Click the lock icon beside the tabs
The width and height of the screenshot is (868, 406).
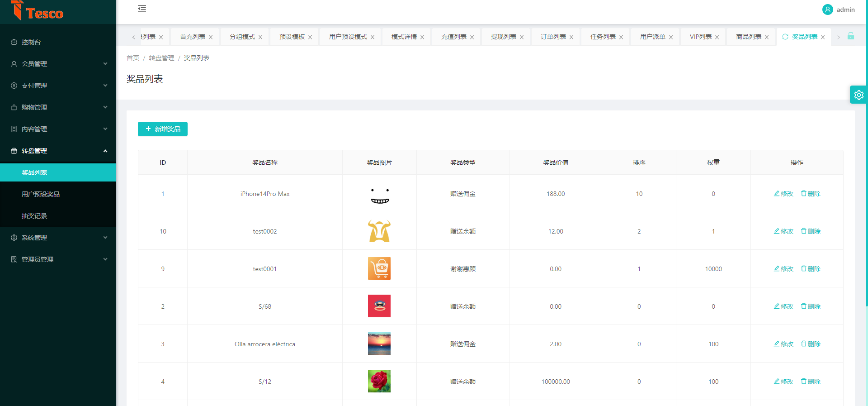point(851,36)
